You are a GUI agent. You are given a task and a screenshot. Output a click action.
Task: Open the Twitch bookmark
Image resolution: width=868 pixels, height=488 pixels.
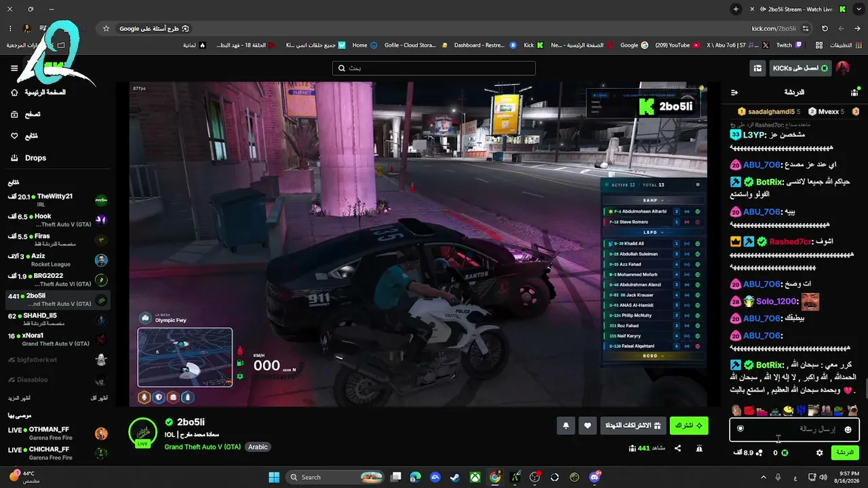click(x=789, y=45)
